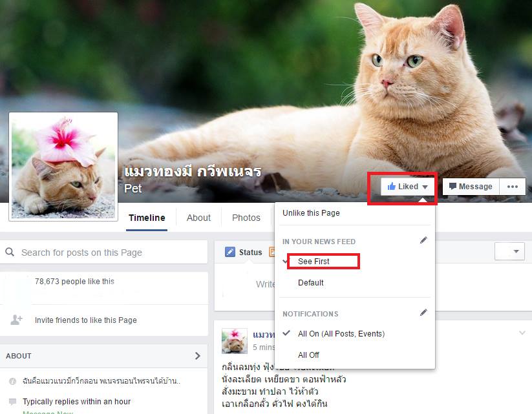Image resolution: width=532 pixels, height=414 pixels.
Task: Choose Unlike this Page
Action: pyautogui.click(x=311, y=213)
